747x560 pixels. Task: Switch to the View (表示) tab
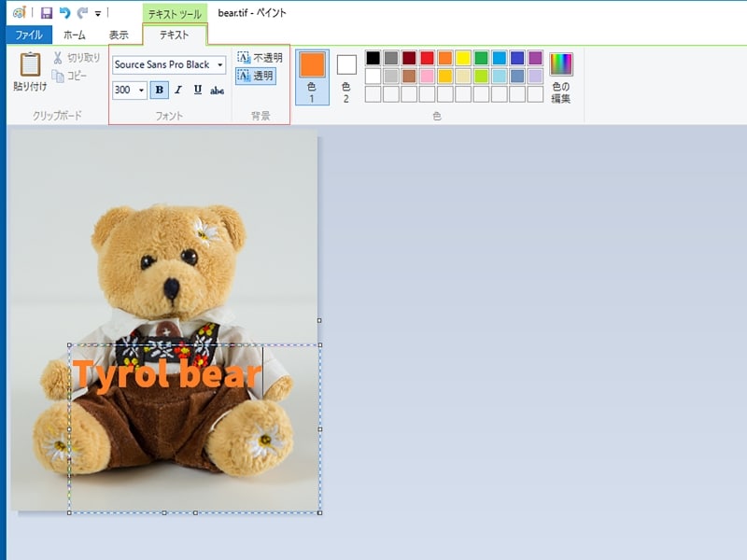(119, 35)
